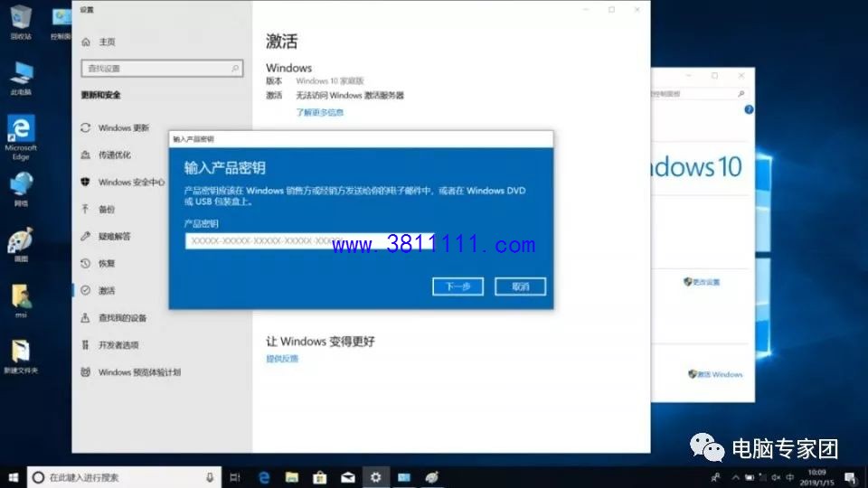Open Microsoft Store from taskbar
The width and height of the screenshot is (868, 488).
pos(319,477)
